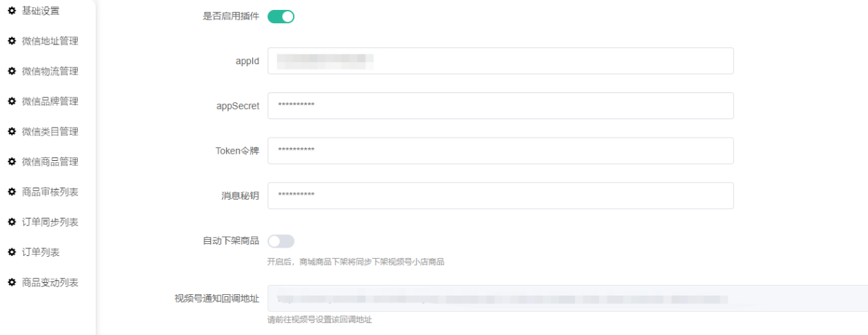Viewport: 868px width, 335px height.
Task: Enable the 自动下架商品 switch
Action: 280,241
